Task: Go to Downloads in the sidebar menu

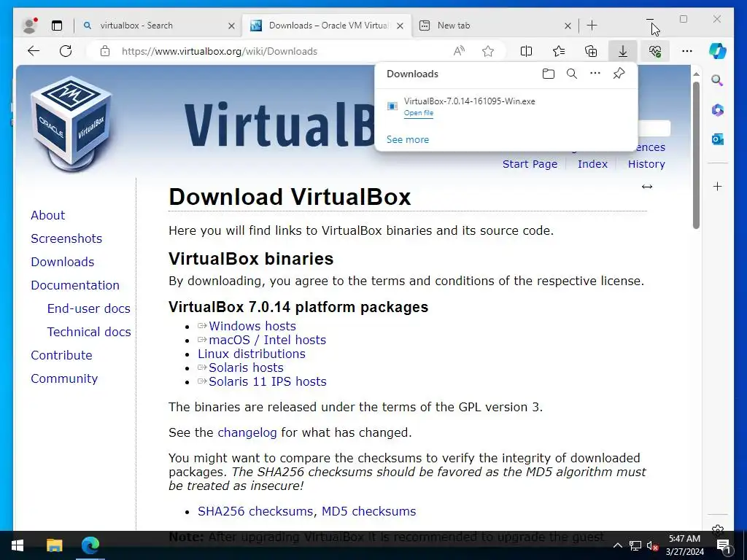Action: tap(63, 262)
